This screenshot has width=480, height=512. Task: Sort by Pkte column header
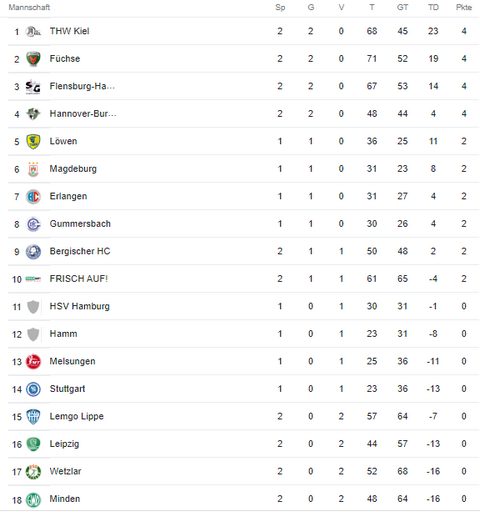464,7
